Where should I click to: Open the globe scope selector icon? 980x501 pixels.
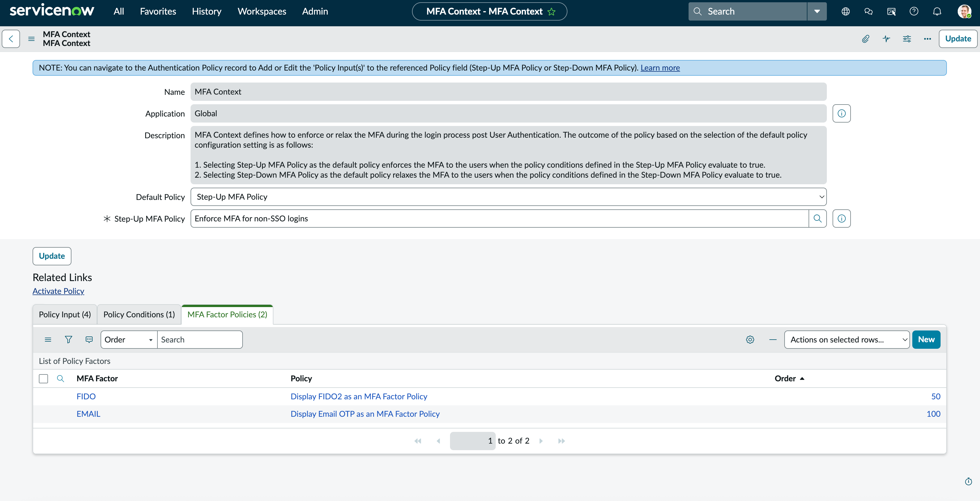[x=845, y=11]
